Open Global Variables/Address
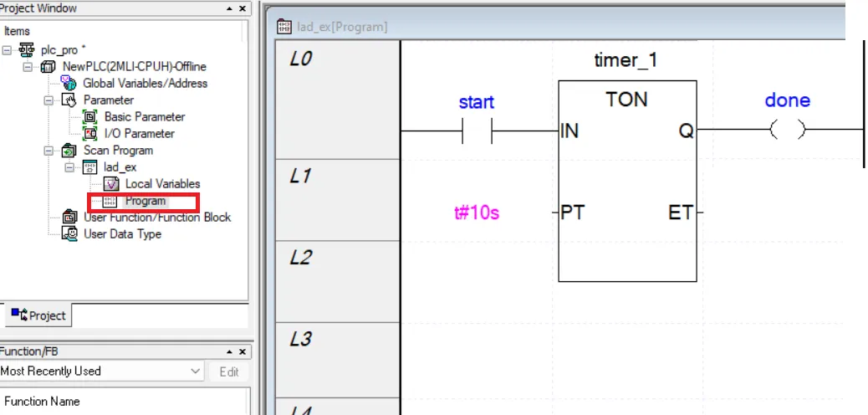Image resolution: width=868 pixels, height=415 pixels. click(x=145, y=83)
